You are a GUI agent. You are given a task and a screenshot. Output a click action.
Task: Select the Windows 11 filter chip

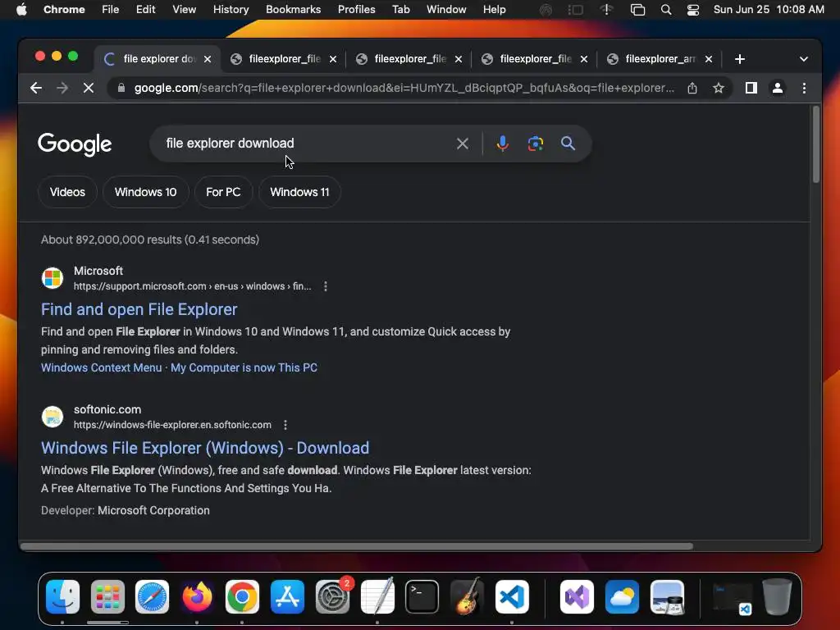click(299, 192)
